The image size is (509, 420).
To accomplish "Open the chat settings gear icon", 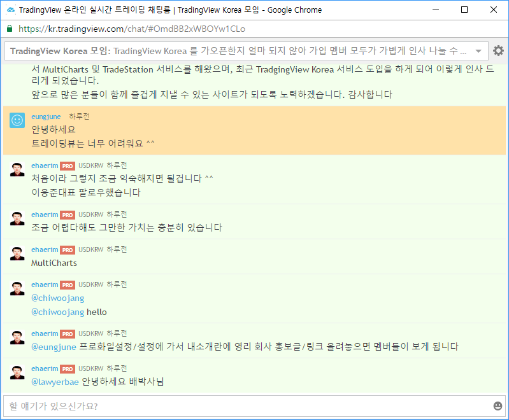I will click(498, 51).
